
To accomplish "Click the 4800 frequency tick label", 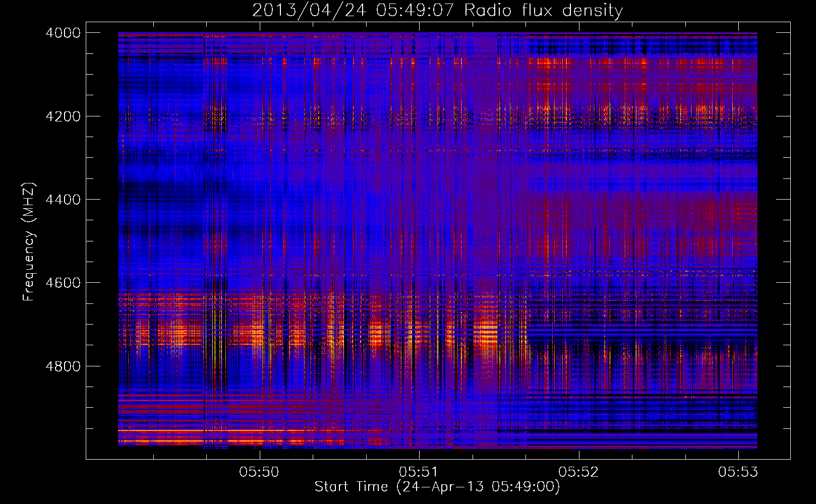I will coord(63,366).
